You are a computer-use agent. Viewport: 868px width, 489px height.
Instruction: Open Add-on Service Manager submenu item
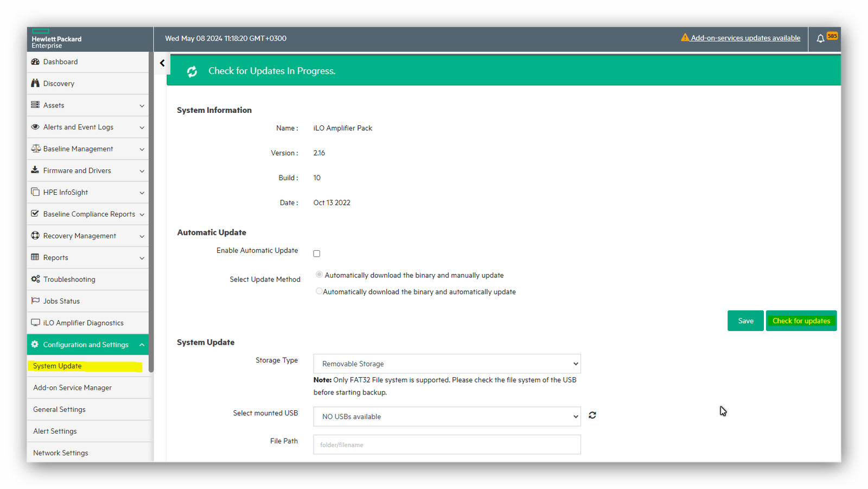click(88, 388)
